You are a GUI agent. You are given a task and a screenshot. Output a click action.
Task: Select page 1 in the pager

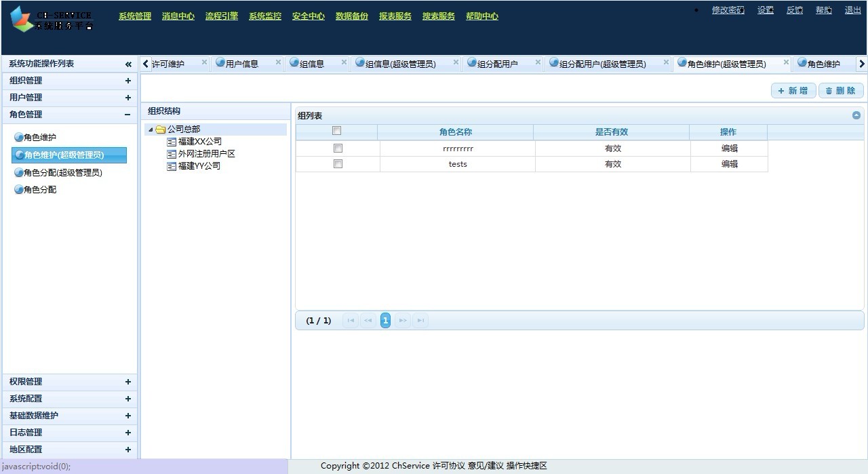point(385,321)
